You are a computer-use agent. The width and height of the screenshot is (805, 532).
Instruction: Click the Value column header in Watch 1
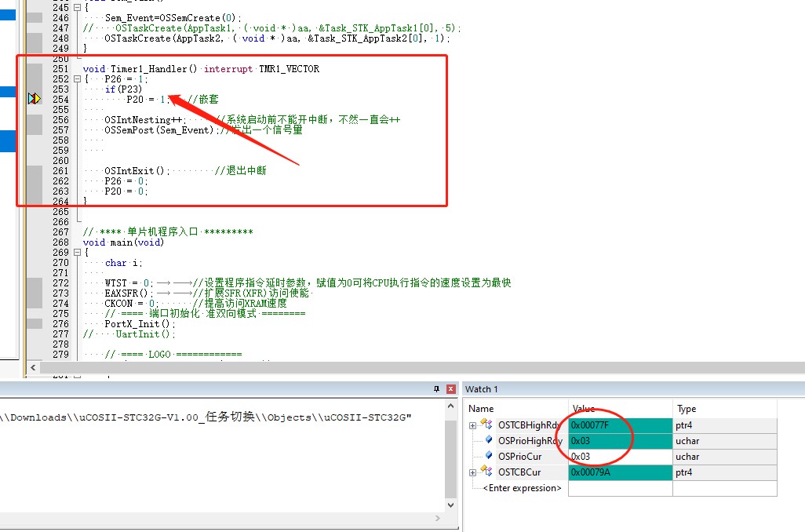[x=584, y=409]
